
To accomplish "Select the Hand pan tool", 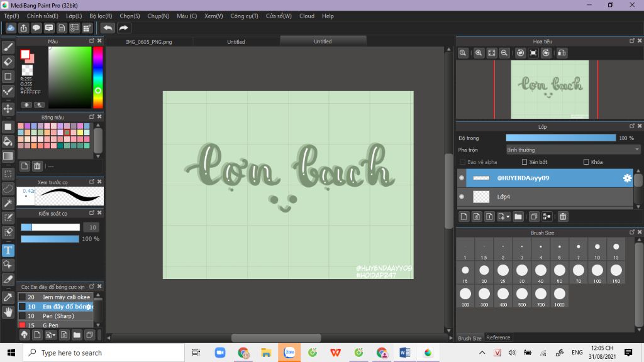I will pyautogui.click(x=8, y=312).
